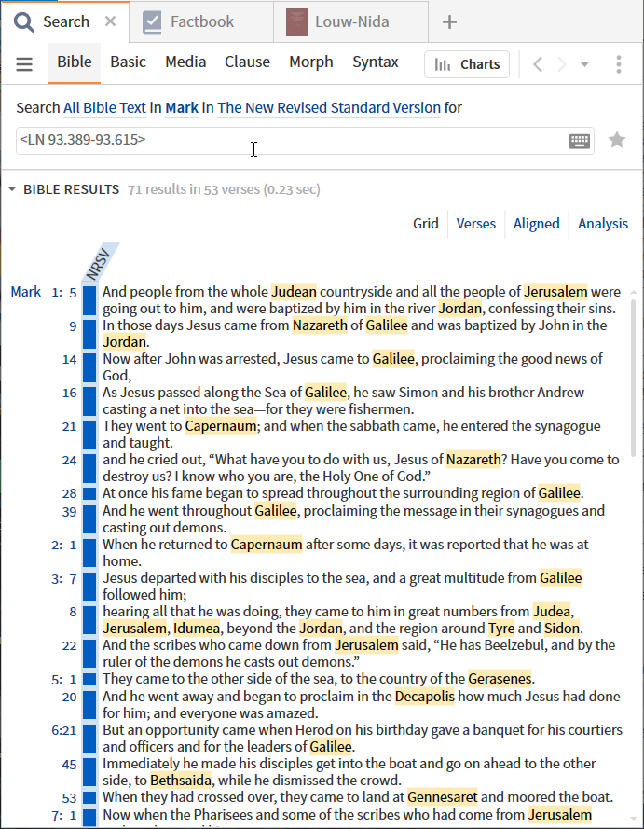Click the Louw-Nida book cover icon
644x829 pixels.
pyautogui.click(x=296, y=22)
